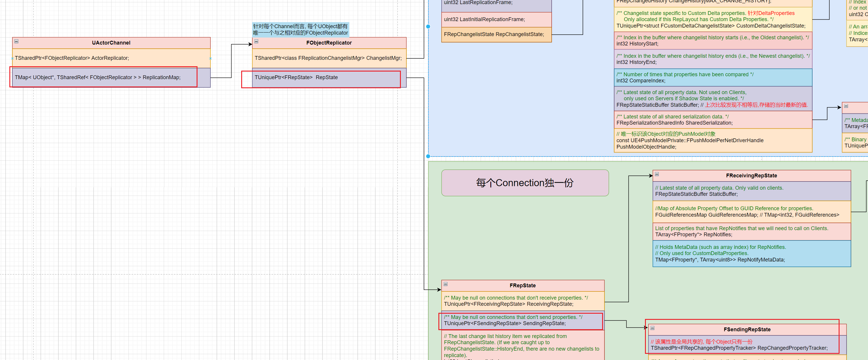The height and width of the screenshot is (360, 868).
Task: Select the blue note above FObjectReplicator
Action: [300, 30]
